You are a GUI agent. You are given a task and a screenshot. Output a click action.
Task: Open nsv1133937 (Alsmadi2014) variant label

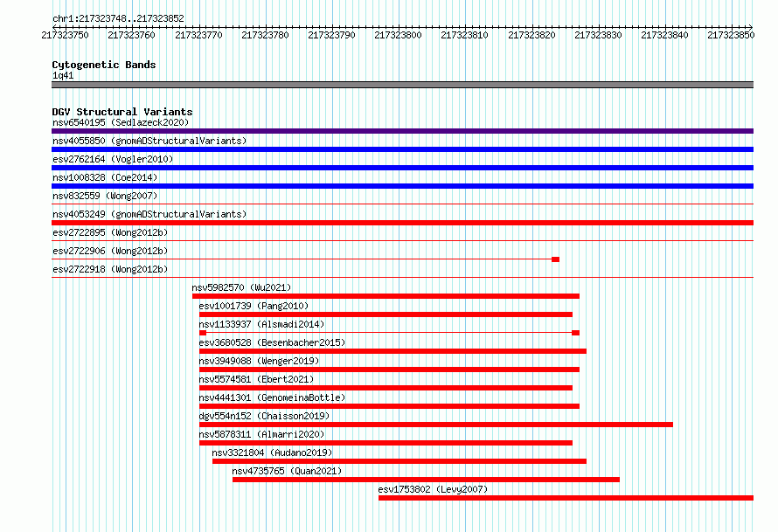(261, 324)
